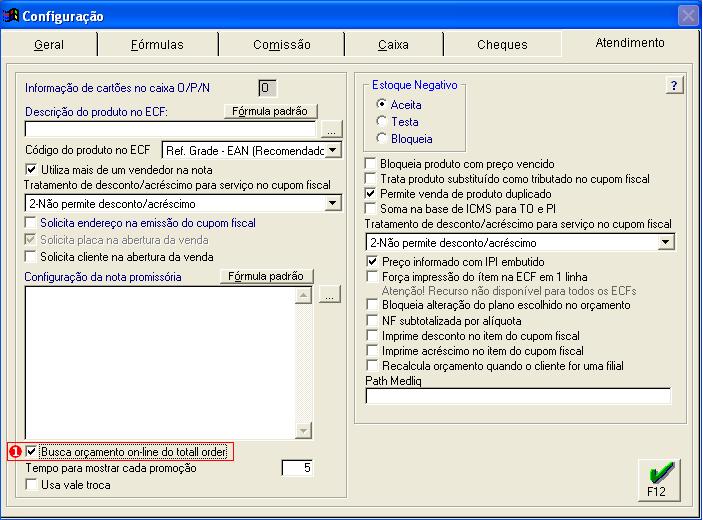This screenshot has width=703, height=520.
Task: Click the Path Medliq input field
Action: (x=518, y=396)
